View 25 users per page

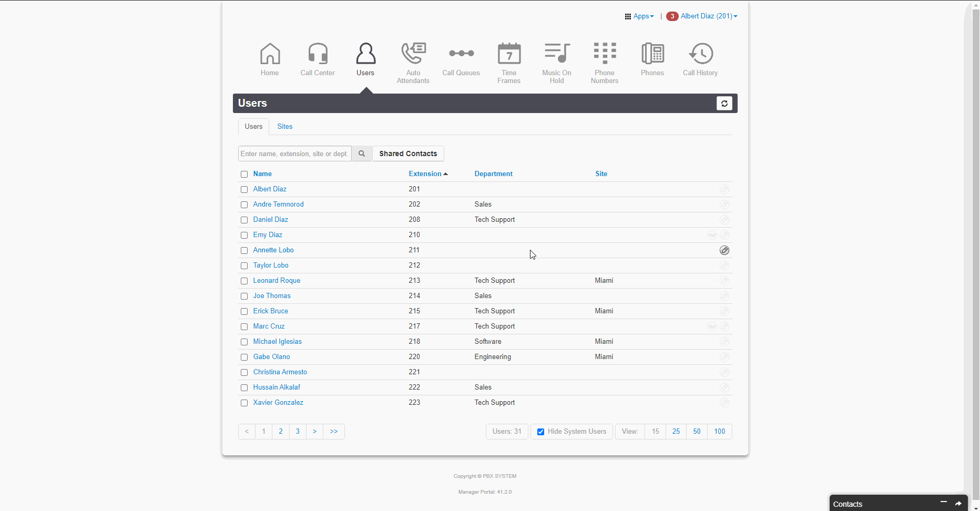(x=676, y=432)
